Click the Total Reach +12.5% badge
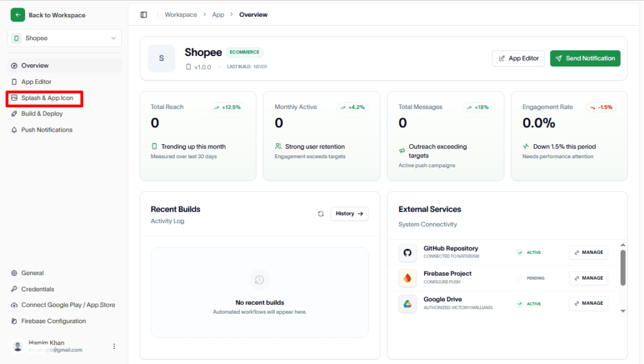The width and height of the screenshot is (644, 364). pos(228,107)
